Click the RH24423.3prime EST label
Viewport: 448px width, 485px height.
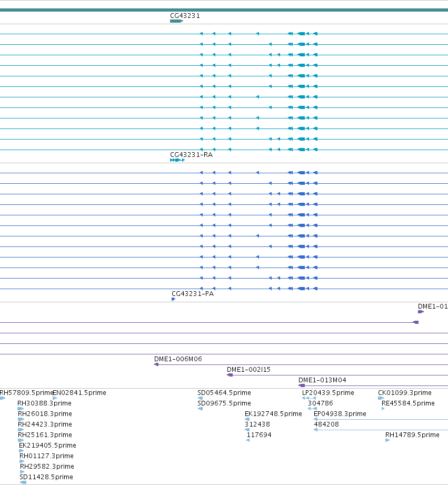45,424
